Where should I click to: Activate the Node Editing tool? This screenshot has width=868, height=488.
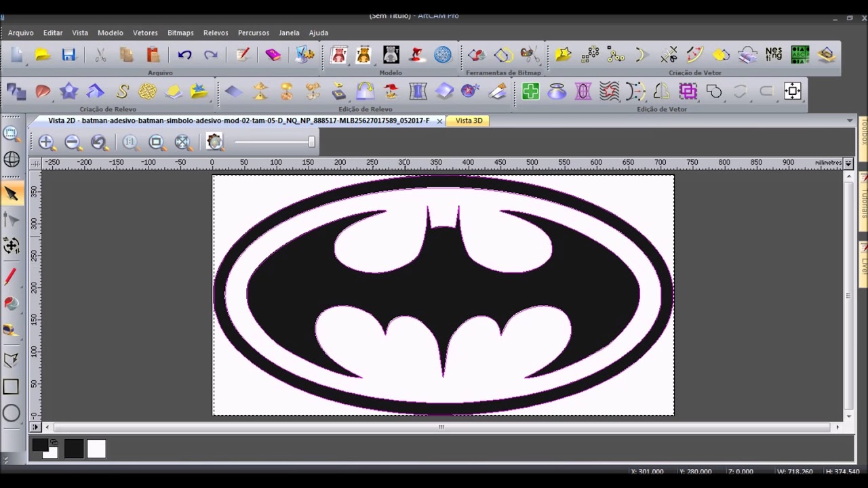12,220
